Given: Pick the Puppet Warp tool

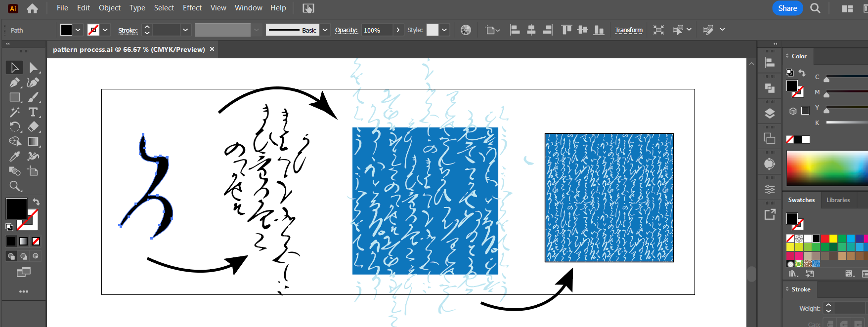Looking at the screenshot, I should (x=33, y=157).
